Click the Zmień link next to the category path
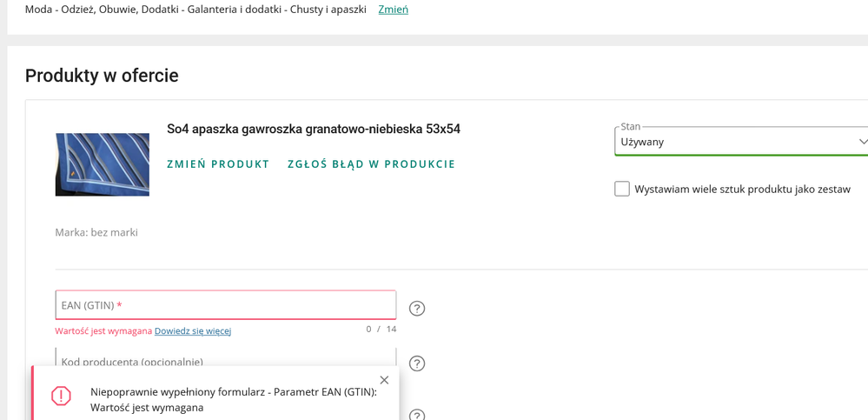Viewport: 868px width, 420px height. pos(393,10)
